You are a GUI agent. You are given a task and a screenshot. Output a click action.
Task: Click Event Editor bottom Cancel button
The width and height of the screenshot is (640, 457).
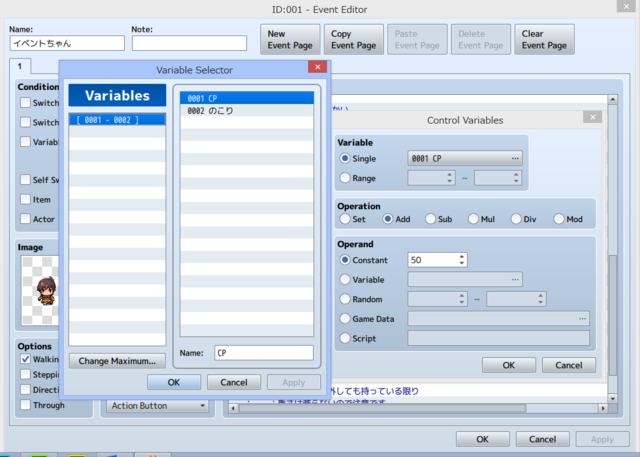click(x=542, y=439)
